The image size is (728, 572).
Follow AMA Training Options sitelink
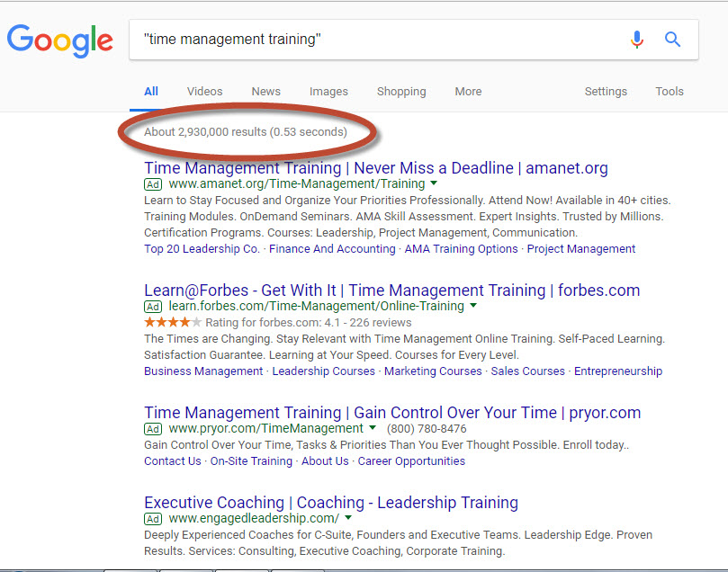(x=461, y=249)
